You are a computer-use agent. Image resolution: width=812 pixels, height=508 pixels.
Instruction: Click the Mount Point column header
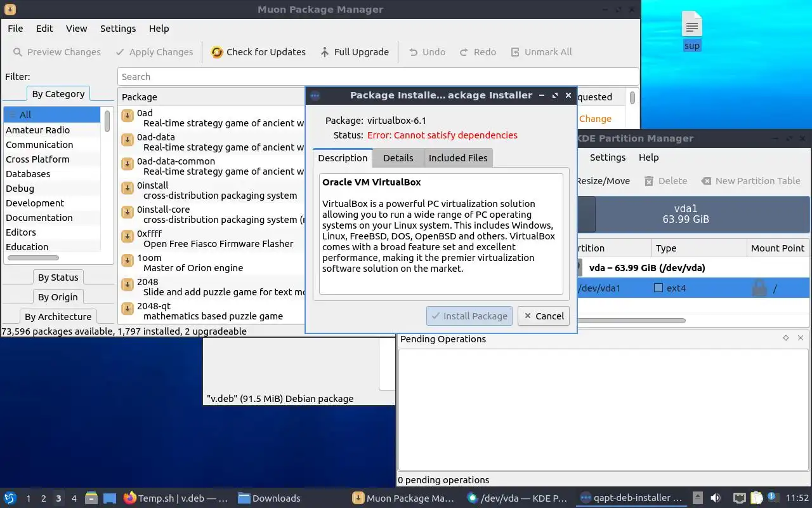point(778,248)
